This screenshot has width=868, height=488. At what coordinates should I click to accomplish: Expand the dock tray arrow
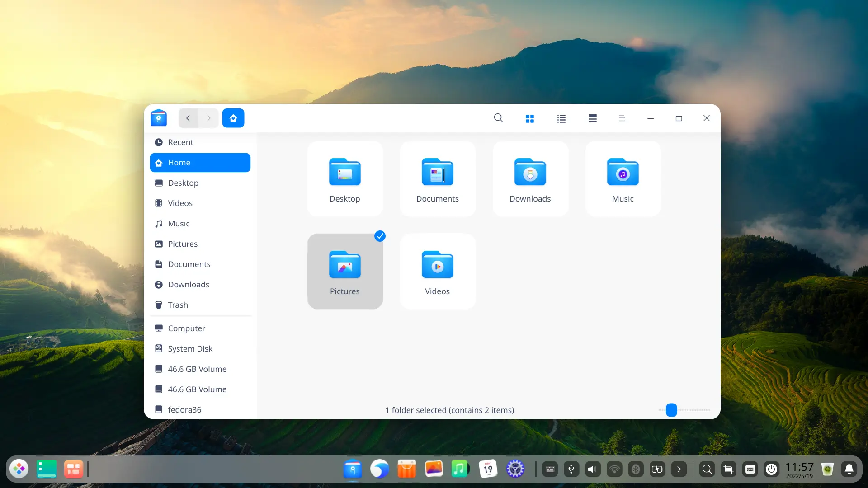[x=679, y=469]
